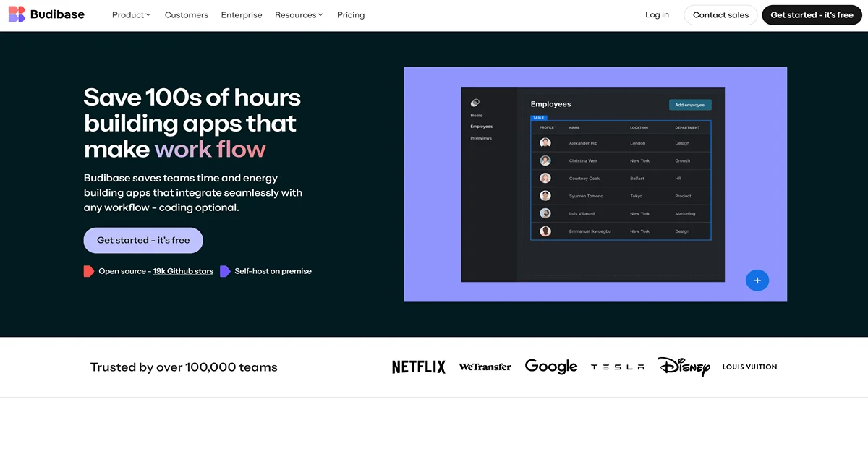Open the 19k Github stars link
868x454 pixels.
pos(183,271)
